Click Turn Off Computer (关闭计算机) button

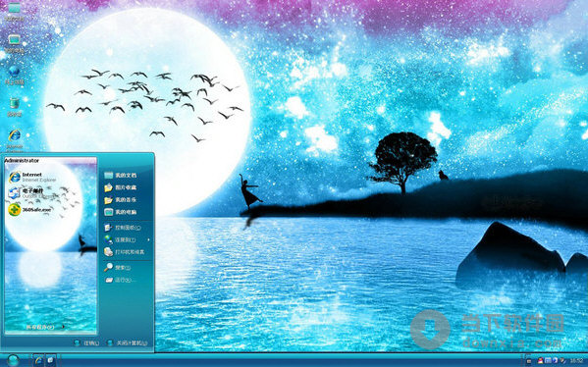[128, 343]
